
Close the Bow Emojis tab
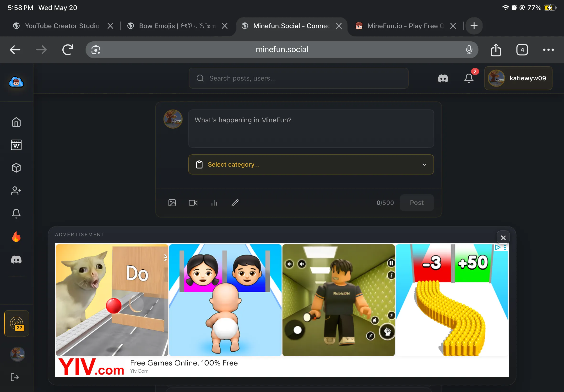click(x=225, y=26)
